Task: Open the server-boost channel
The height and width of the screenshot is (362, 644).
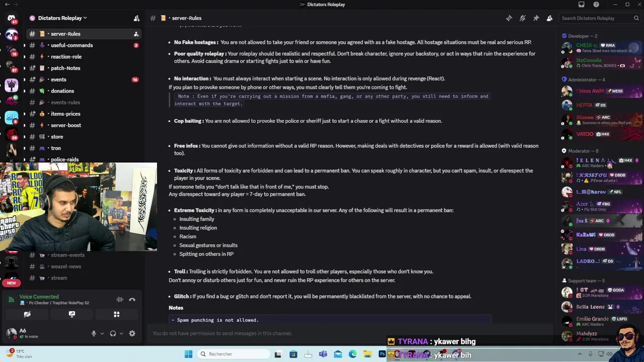Action: (84, 125)
